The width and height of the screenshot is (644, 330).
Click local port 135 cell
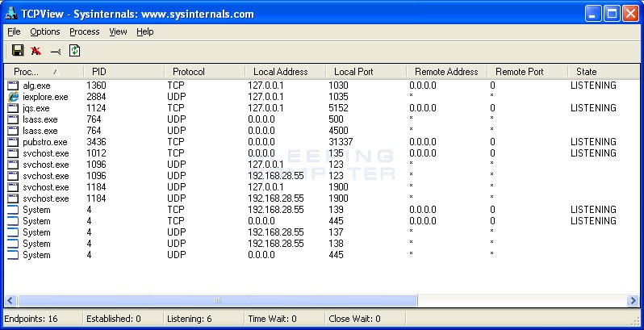pyautogui.click(x=336, y=153)
